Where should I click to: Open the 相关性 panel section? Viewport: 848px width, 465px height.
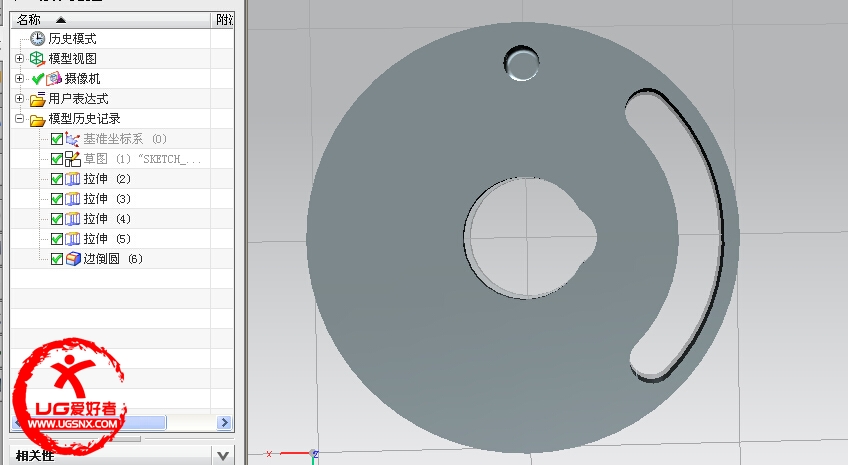coord(35,456)
